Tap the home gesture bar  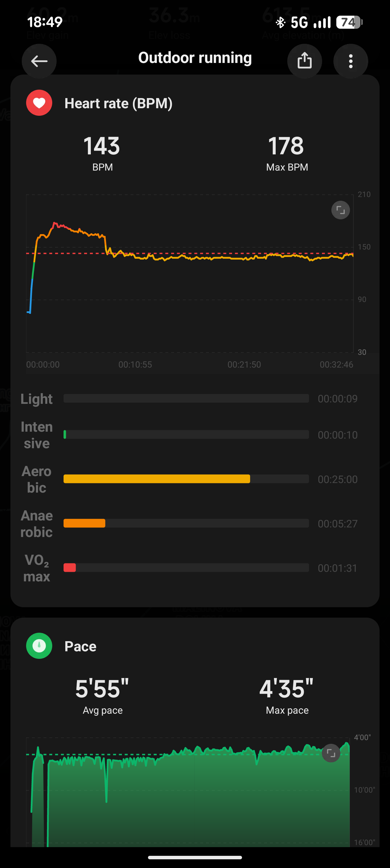pyautogui.click(x=195, y=858)
